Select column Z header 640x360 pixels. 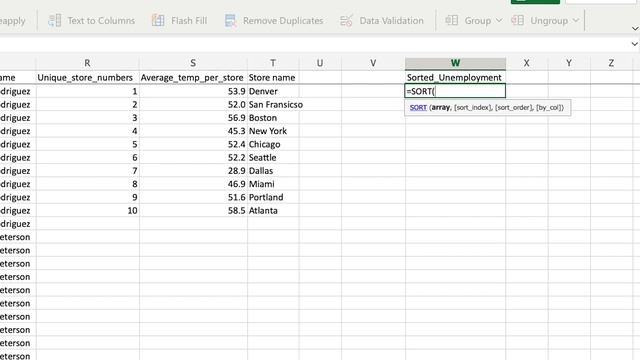coord(611,63)
